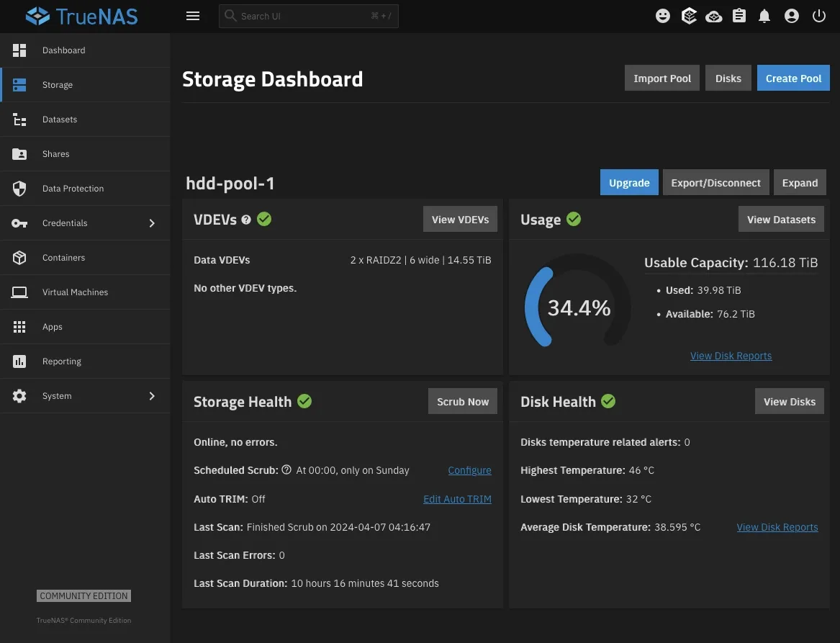This screenshot has height=643, width=840.
Task: Click the Scheduled Scrub help icon
Action: 286,469
